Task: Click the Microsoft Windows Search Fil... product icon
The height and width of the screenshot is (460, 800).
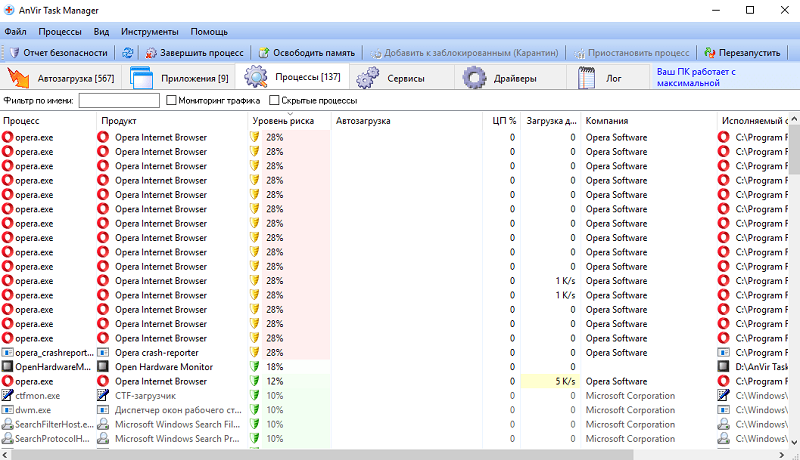Action: pyautogui.click(x=103, y=424)
